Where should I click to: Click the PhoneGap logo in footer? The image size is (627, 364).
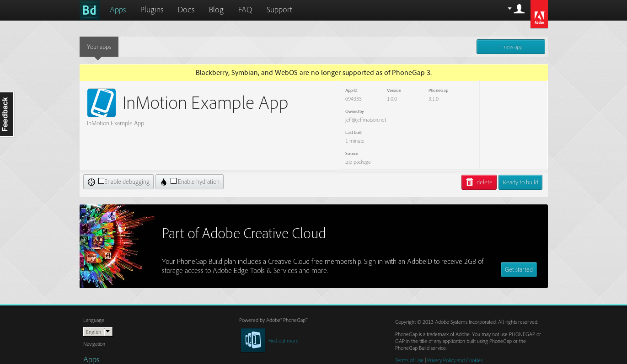point(253,340)
